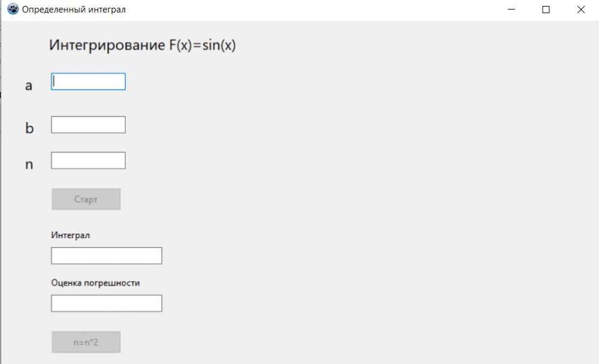Click the b value text box

(88, 125)
